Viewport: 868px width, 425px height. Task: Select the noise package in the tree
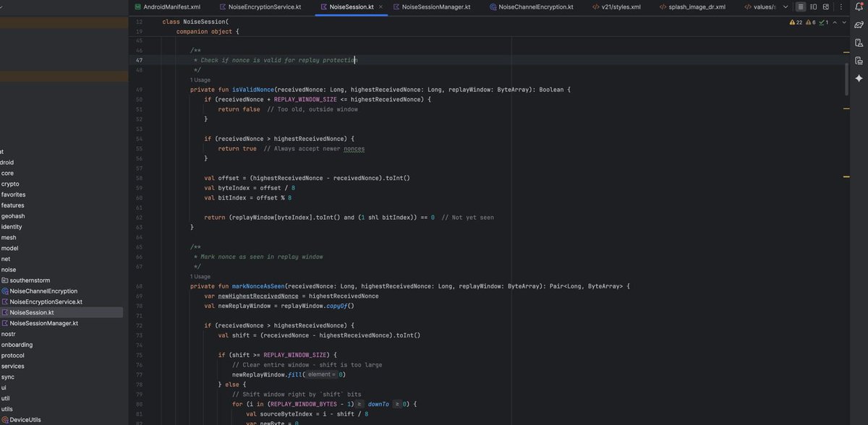(x=9, y=270)
